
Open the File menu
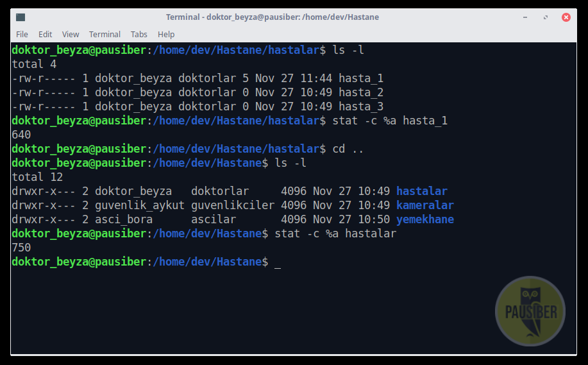coord(22,34)
